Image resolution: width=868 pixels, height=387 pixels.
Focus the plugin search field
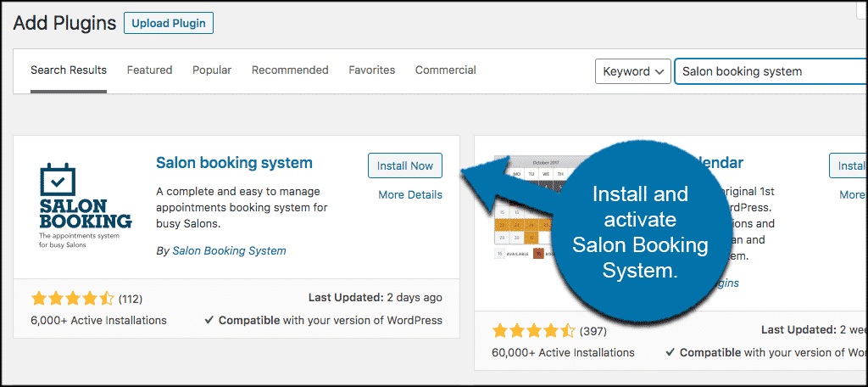pos(771,71)
